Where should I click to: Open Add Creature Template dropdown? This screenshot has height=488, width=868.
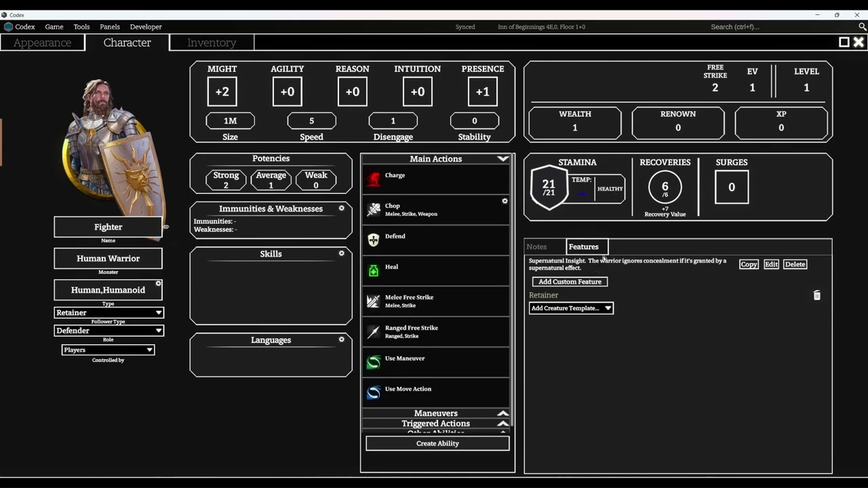(571, 308)
